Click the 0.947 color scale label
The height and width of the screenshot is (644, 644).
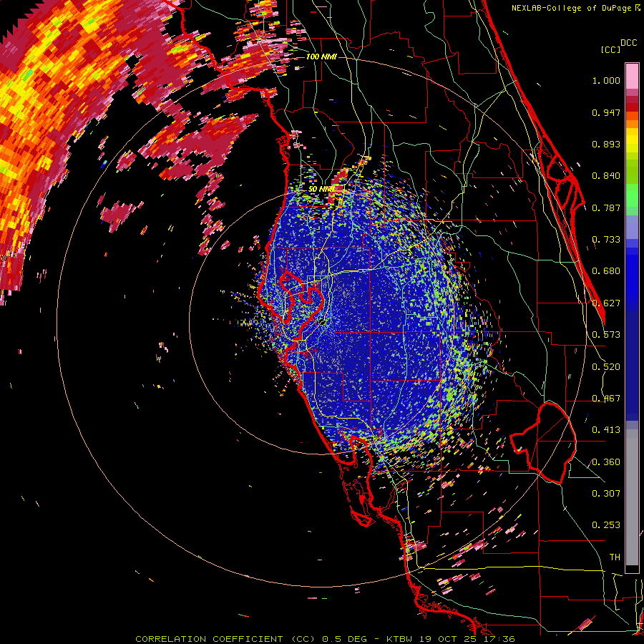[606, 112]
